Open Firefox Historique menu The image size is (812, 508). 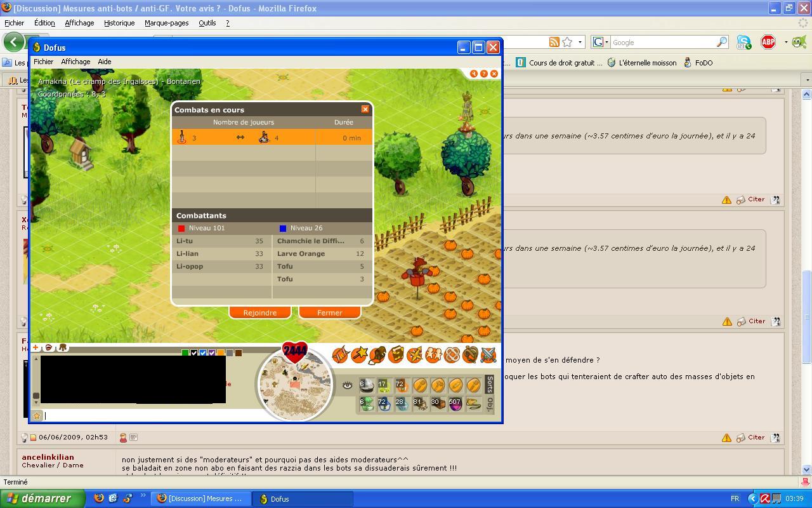(119, 23)
